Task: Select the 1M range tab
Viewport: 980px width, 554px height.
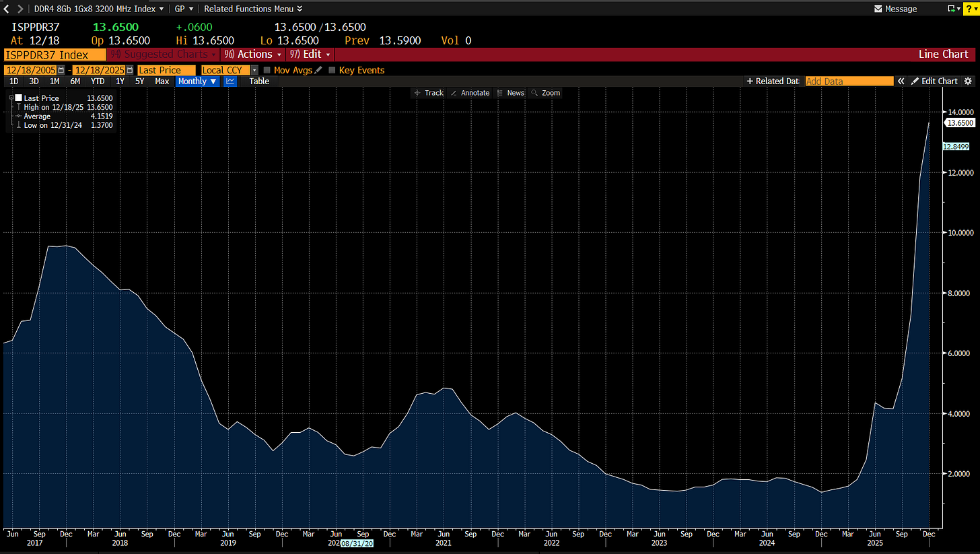Action: 55,81
